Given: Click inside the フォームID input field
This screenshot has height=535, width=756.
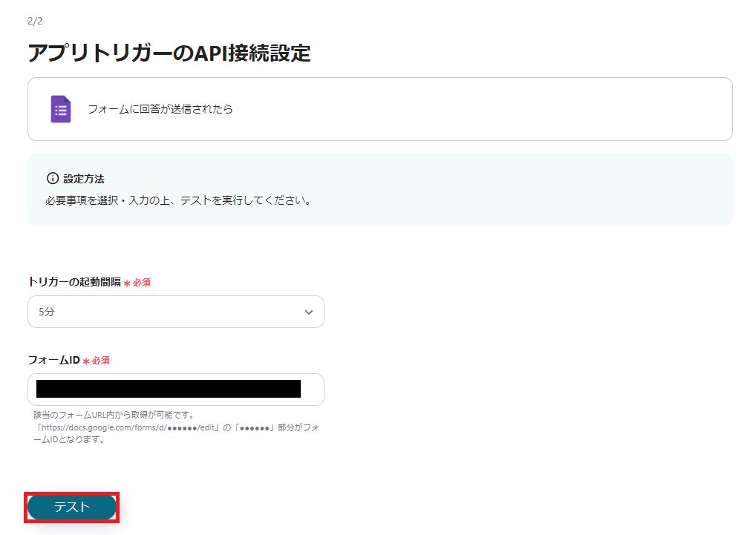Looking at the screenshot, I should tap(175, 389).
